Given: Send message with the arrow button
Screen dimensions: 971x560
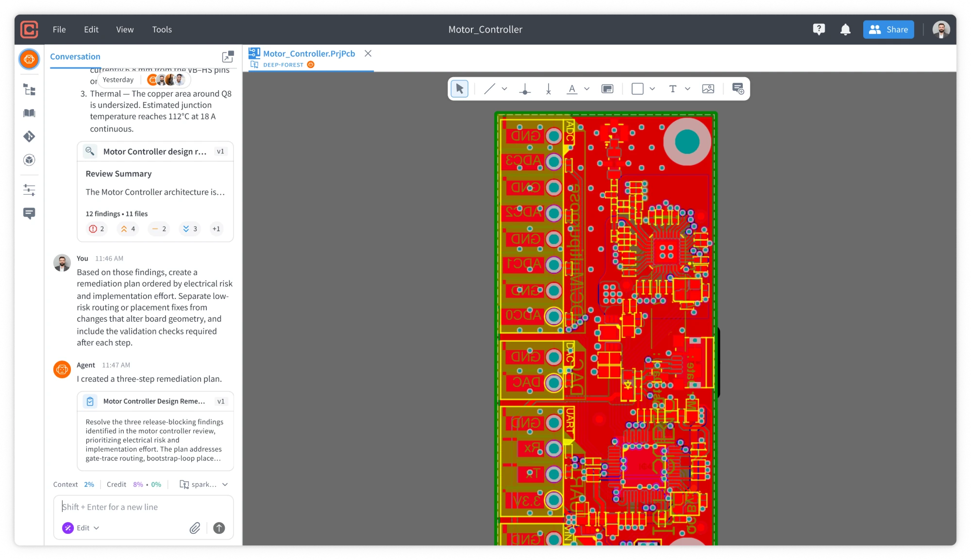Looking at the screenshot, I should click(x=219, y=528).
